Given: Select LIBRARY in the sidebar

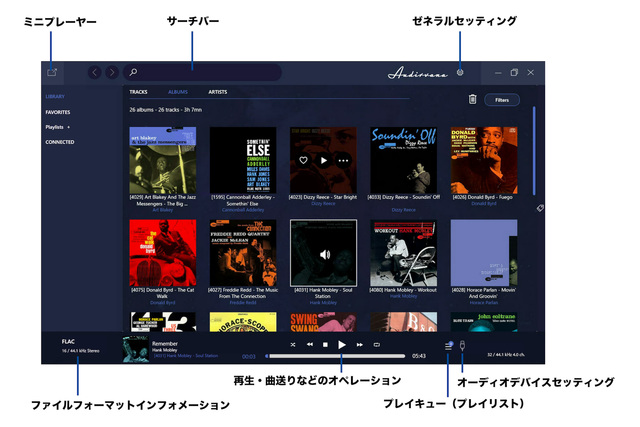Looking at the screenshot, I should 55,96.
